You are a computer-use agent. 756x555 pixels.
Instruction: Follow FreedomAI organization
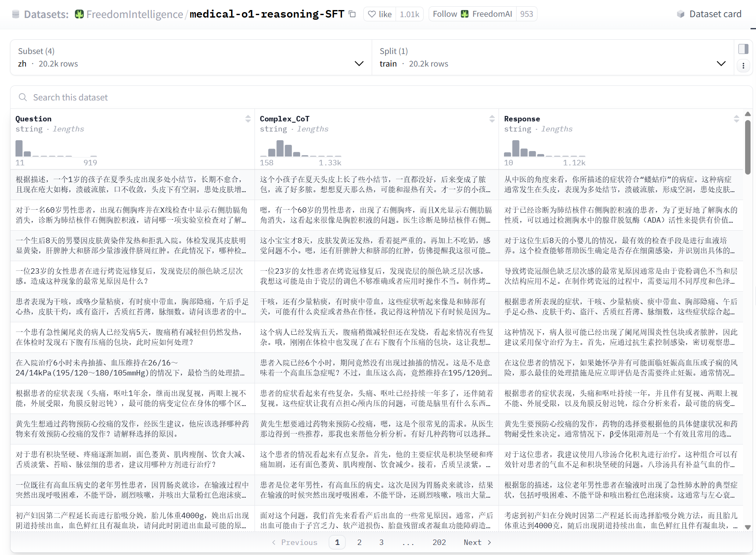click(472, 14)
